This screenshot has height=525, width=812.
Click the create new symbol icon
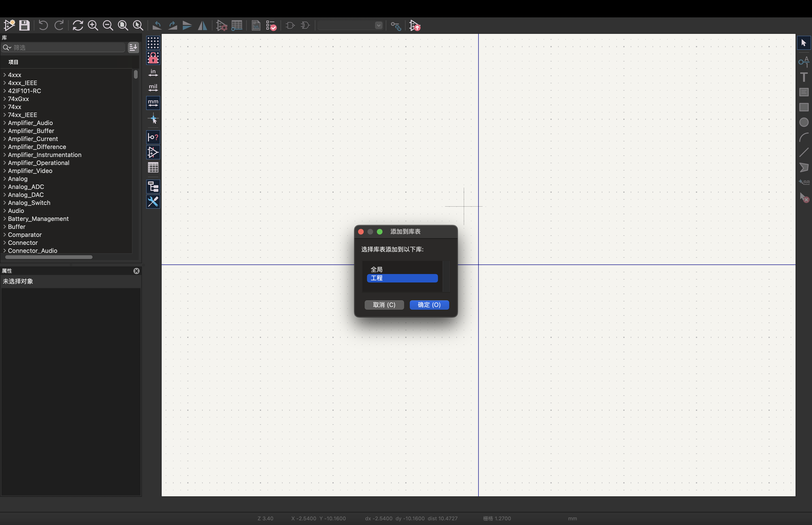(9, 25)
